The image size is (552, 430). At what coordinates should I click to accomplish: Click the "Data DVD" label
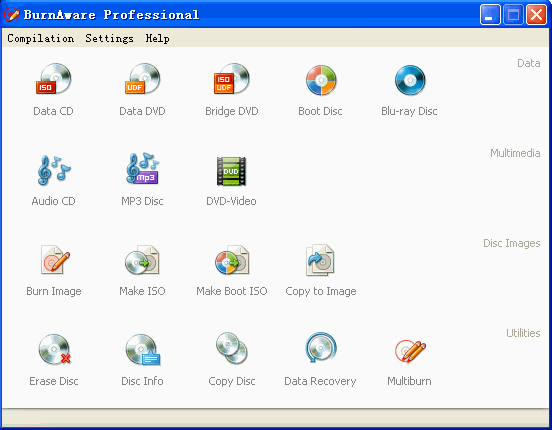click(x=142, y=111)
